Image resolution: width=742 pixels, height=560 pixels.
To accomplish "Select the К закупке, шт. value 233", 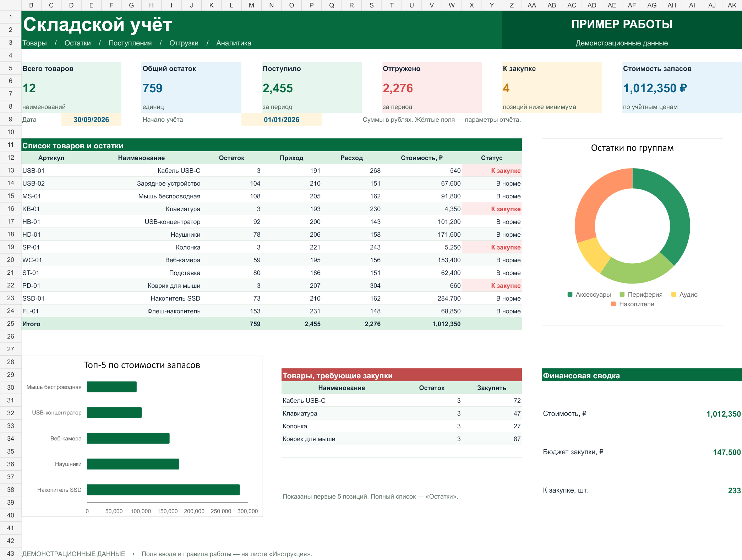I will [x=734, y=490].
